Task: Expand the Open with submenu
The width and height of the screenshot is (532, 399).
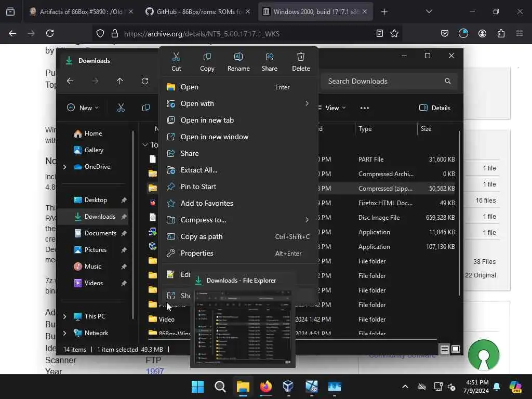Action: coord(239,103)
